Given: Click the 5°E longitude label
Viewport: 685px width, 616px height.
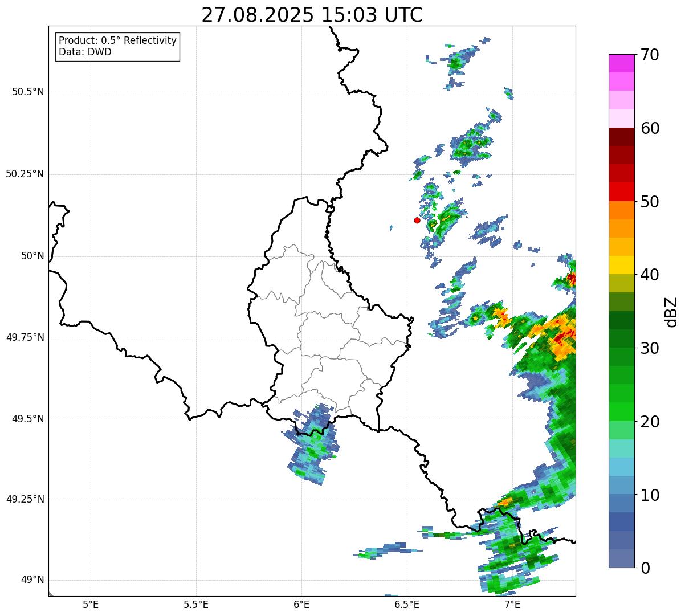Looking at the screenshot, I should [x=91, y=604].
